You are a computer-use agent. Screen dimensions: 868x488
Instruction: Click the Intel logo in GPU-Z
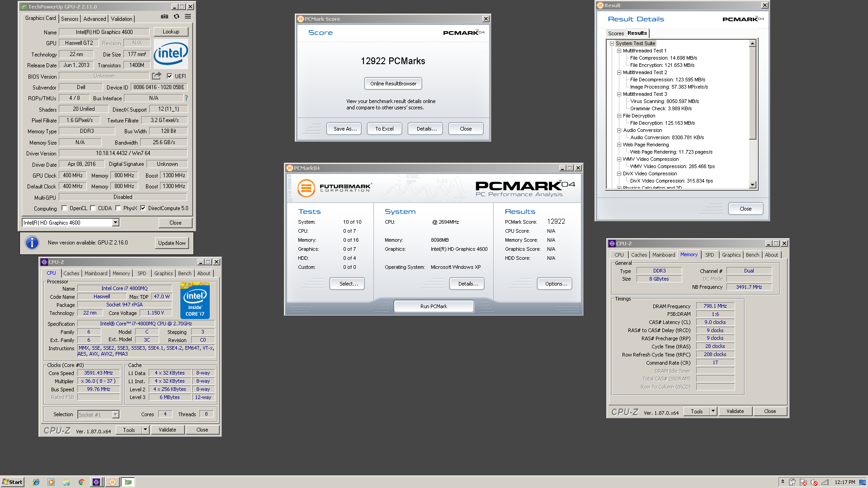(171, 53)
